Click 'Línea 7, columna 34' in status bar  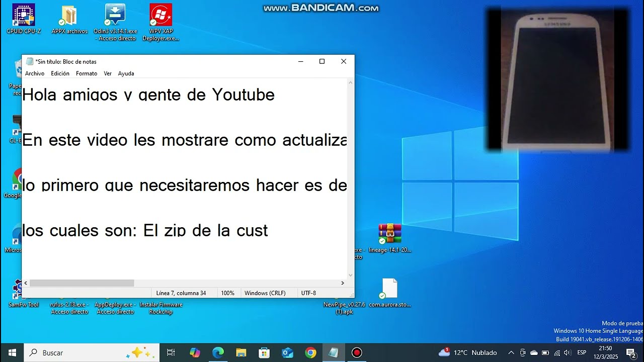[181, 293]
